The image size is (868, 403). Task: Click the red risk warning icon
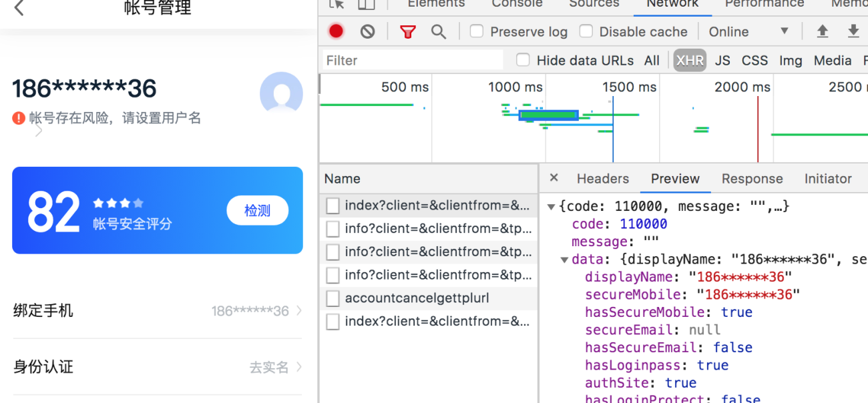pos(19,118)
